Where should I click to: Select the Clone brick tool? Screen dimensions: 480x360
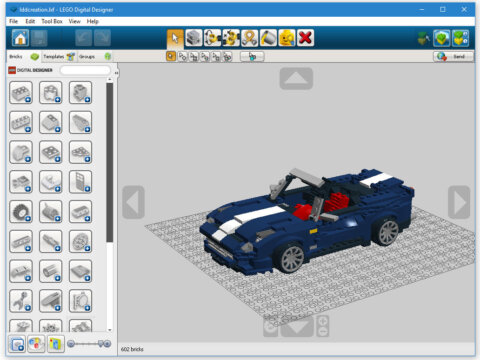pyautogui.click(x=194, y=38)
